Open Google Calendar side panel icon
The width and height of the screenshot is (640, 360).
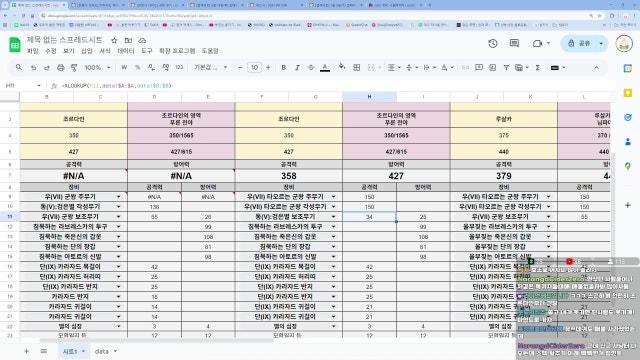(x=628, y=69)
